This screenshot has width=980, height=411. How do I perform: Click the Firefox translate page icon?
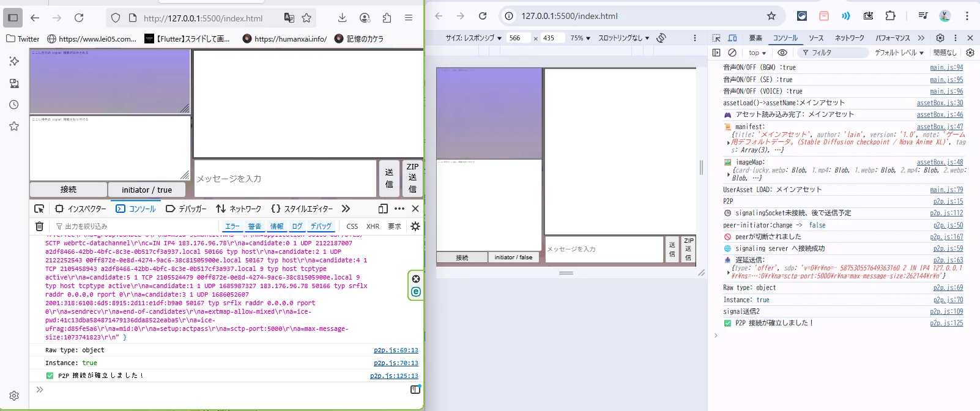click(289, 18)
